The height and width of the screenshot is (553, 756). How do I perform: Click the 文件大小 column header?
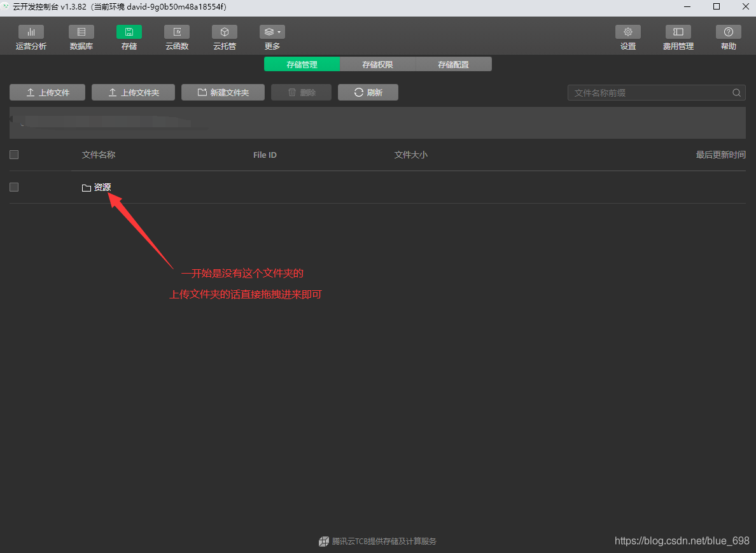(x=411, y=155)
